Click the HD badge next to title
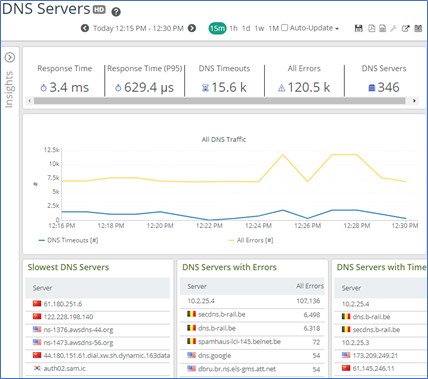The height and width of the screenshot is (379, 428). click(x=99, y=10)
